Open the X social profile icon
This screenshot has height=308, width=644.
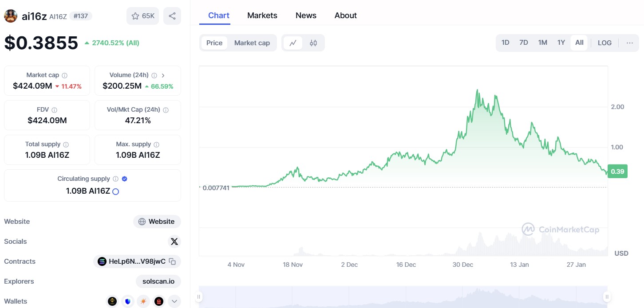tap(174, 242)
